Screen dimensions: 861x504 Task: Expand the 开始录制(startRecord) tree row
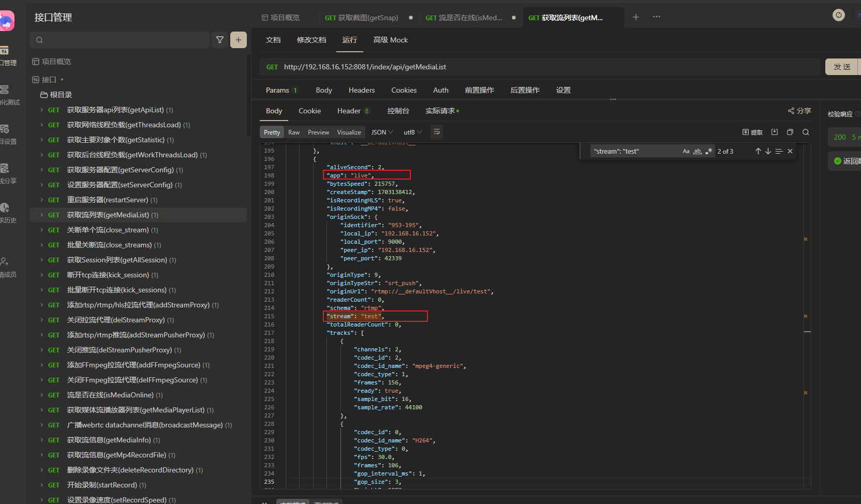42,485
